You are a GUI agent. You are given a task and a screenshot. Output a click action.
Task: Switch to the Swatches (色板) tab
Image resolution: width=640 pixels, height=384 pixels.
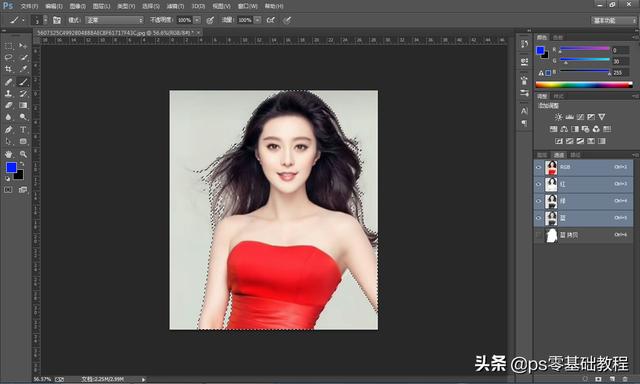(x=558, y=38)
